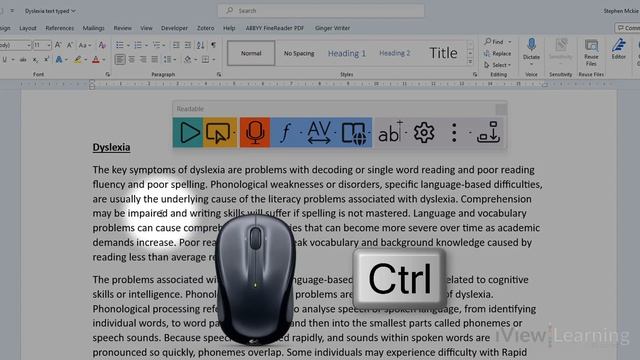The width and height of the screenshot is (640, 360).
Task: Toggle superscript formatting
Action: coord(47,60)
